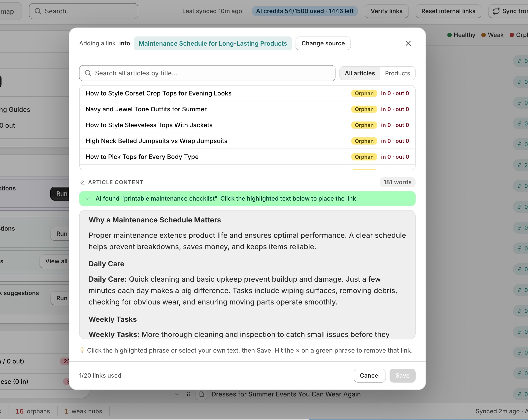Select Navy and Jewel Tone Outfits for Summer
The height and width of the screenshot is (420, 528).
[x=247, y=109]
